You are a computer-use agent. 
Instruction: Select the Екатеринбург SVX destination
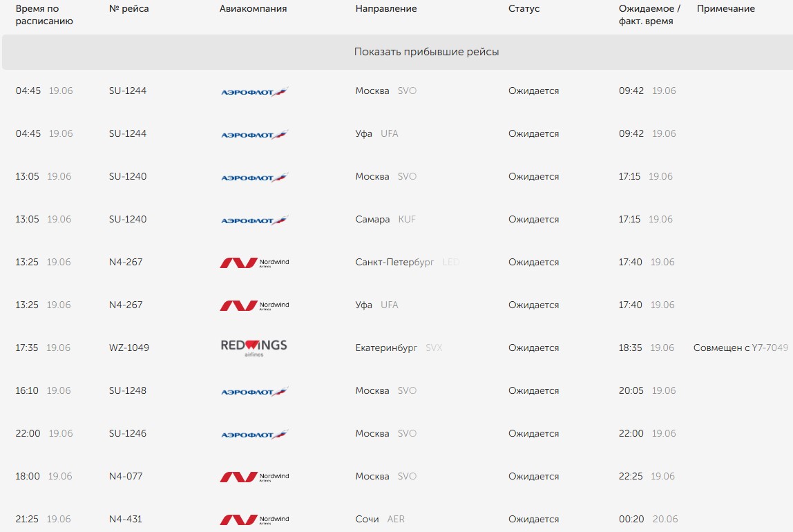tap(398, 348)
